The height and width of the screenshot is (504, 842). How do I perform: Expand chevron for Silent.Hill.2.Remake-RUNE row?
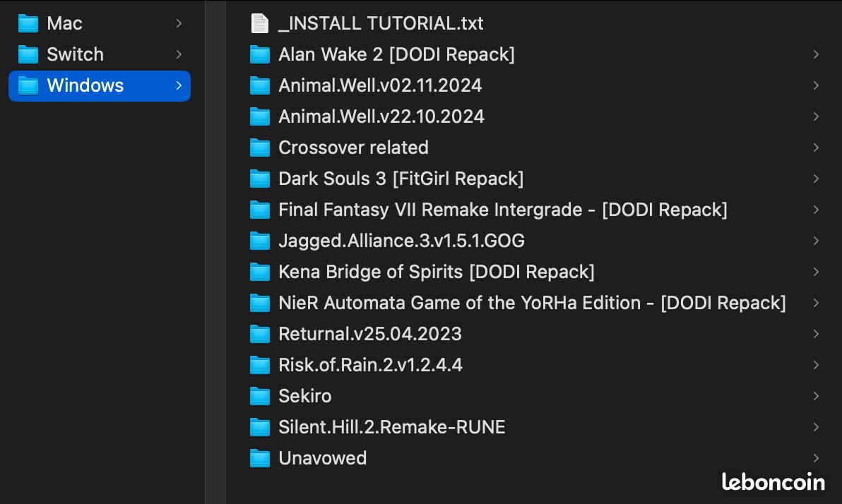[816, 428]
